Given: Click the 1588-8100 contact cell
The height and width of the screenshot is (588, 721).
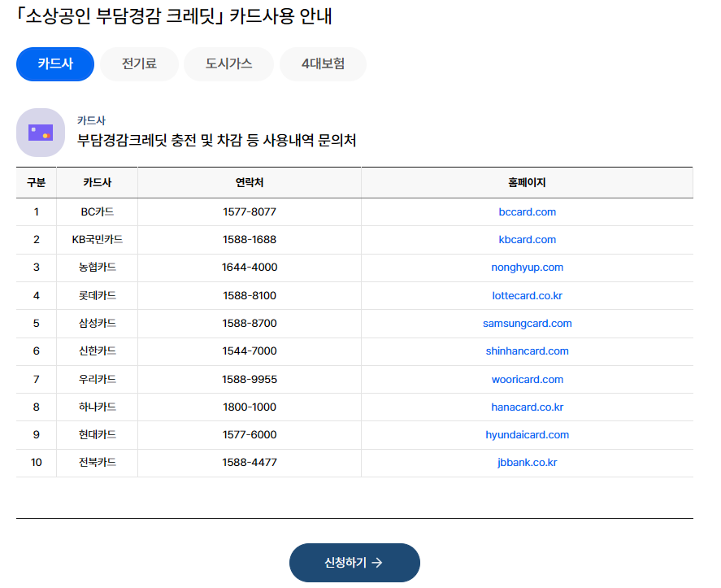Looking at the screenshot, I should (250, 296).
